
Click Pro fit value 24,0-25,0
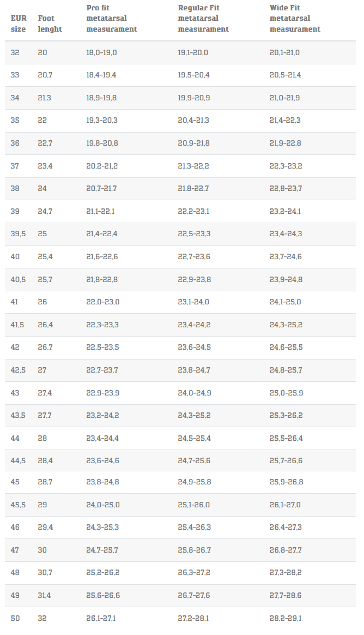click(103, 505)
